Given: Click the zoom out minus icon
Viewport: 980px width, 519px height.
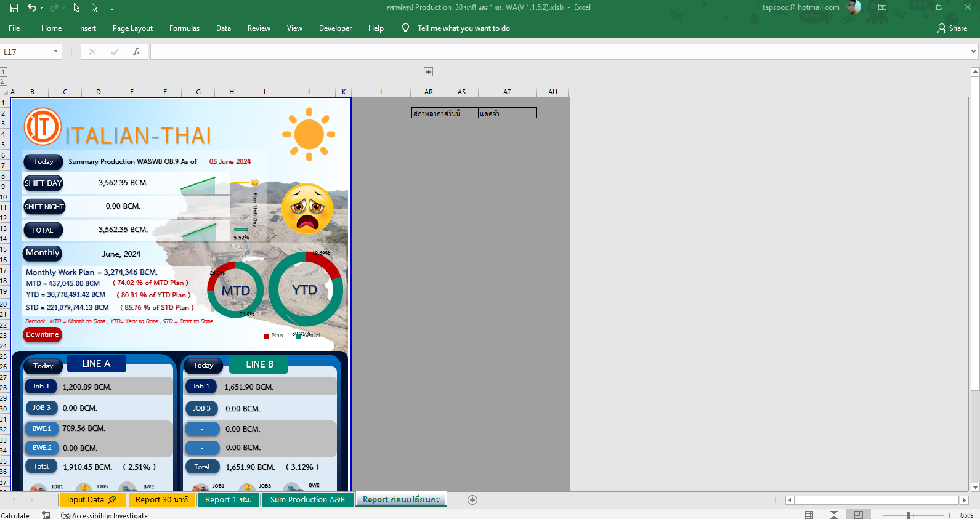Looking at the screenshot, I should tap(877, 515).
